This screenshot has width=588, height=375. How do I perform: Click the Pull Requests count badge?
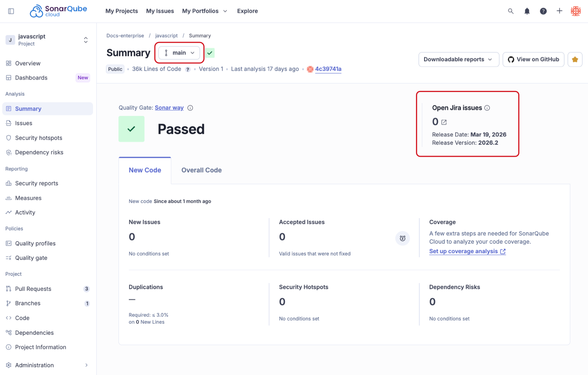86,288
